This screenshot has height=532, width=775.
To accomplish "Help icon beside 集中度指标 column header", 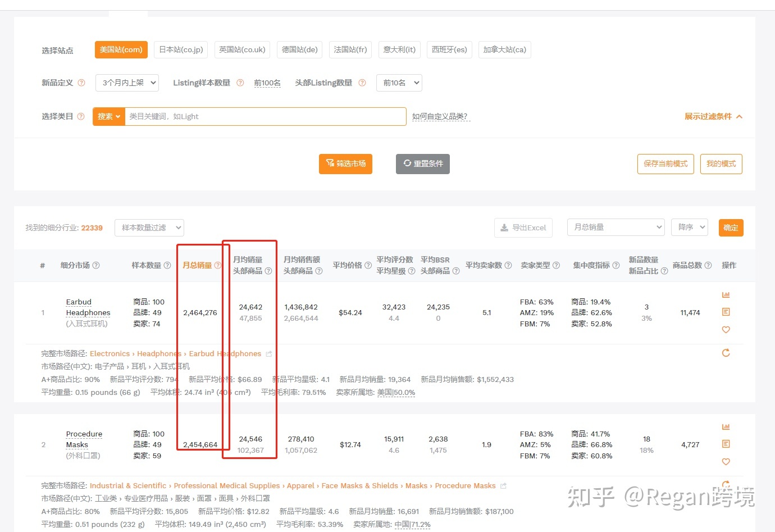I will click(x=616, y=265).
